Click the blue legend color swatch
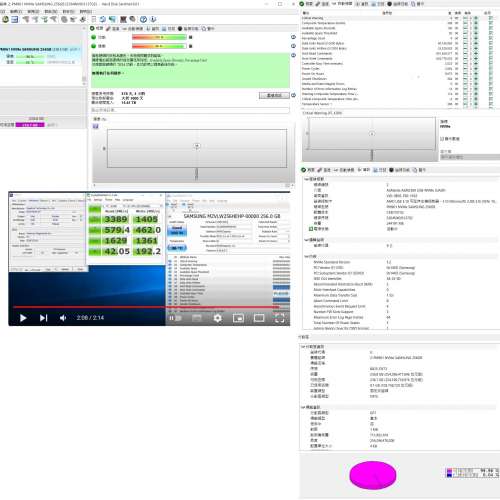Image resolution: width=500 pixels, height=500 pixels. pos(449,475)
